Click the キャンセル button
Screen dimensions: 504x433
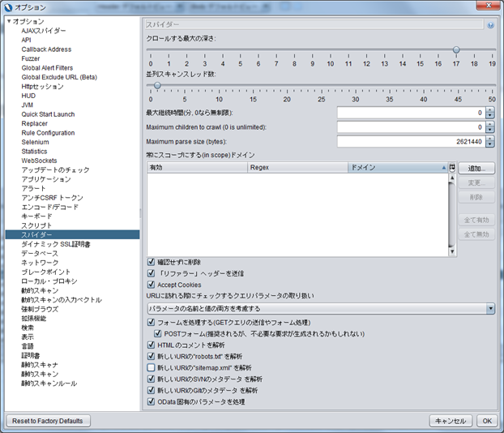(x=451, y=421)
